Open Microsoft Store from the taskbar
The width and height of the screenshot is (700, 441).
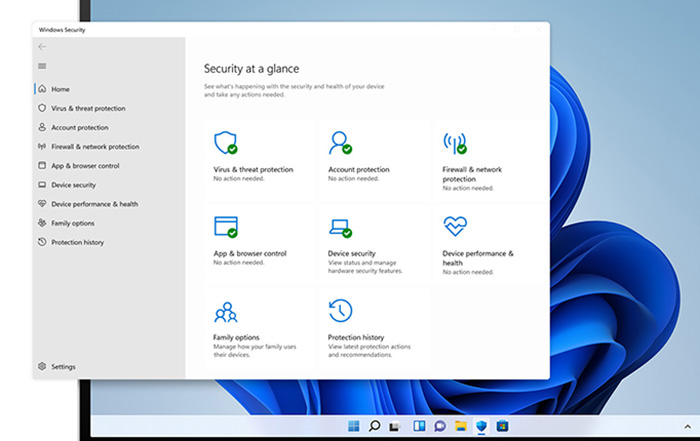502,426
